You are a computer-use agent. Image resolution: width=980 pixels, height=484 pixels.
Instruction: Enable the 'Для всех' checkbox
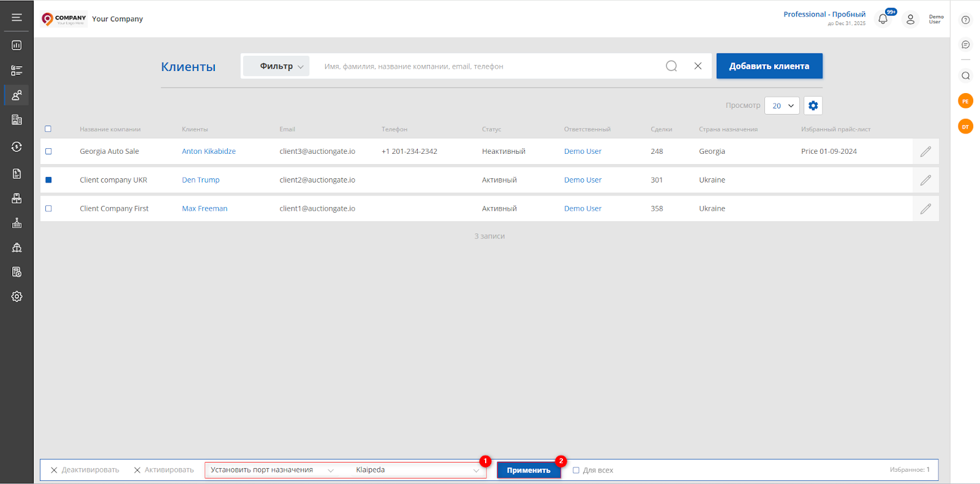coord(576,471)
